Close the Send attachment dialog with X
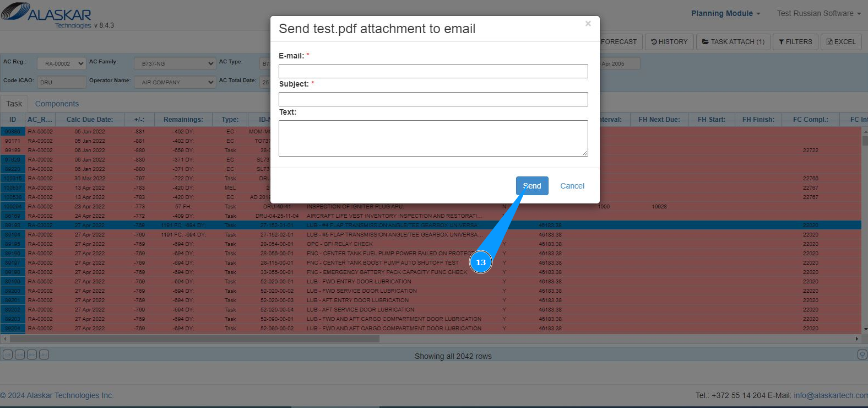The height and width of the screenshot is (408, 868). point(588,23)
